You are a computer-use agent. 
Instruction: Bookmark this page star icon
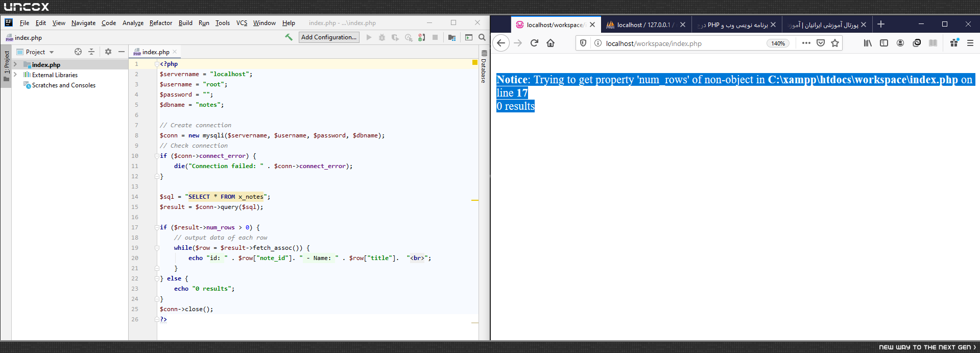[x=835, y=43]
